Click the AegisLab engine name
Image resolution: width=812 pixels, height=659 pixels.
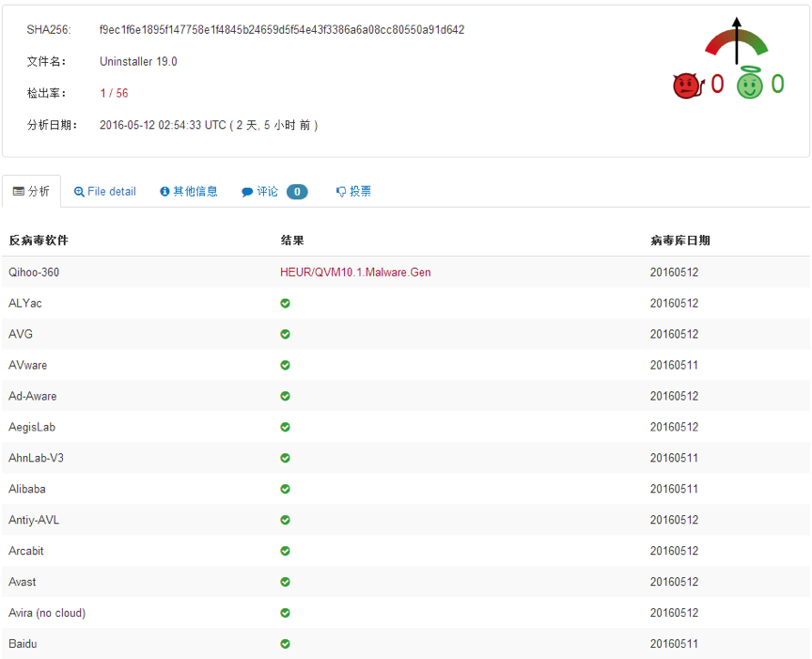(x=32, y=427)
